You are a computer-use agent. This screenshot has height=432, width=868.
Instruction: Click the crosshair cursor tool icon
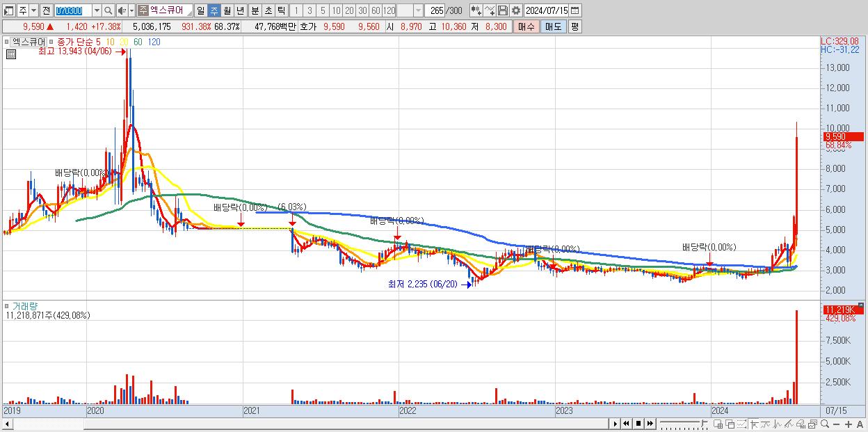pos(754,424)
